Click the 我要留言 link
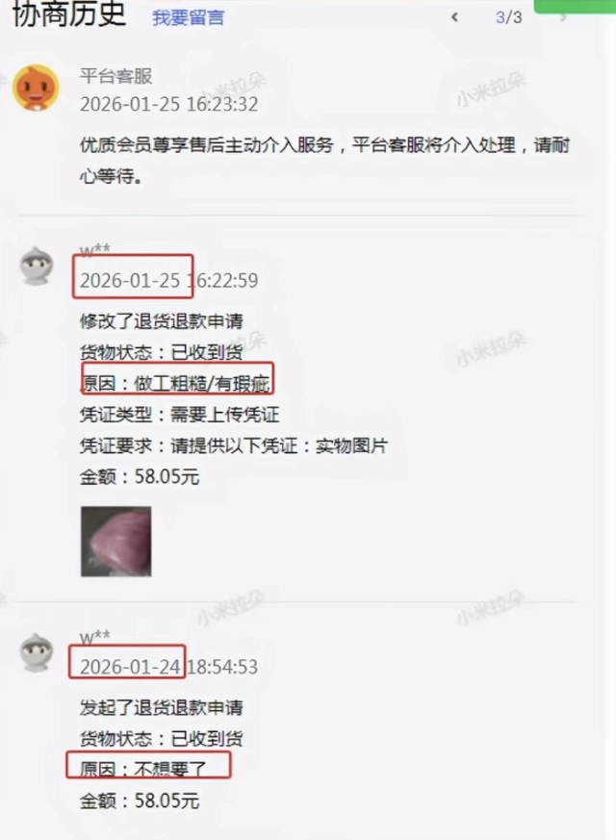The image size is (616, 840). 188,17
